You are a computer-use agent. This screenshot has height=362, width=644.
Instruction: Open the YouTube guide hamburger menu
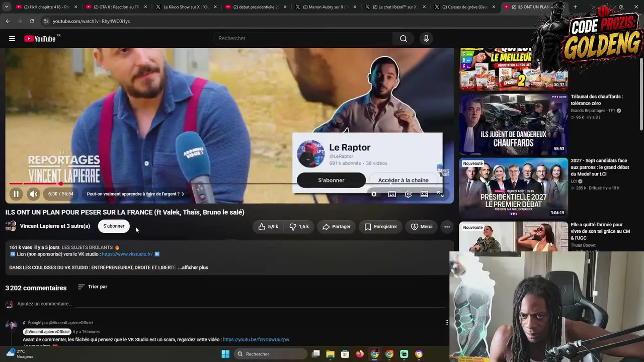click(12, 39)
